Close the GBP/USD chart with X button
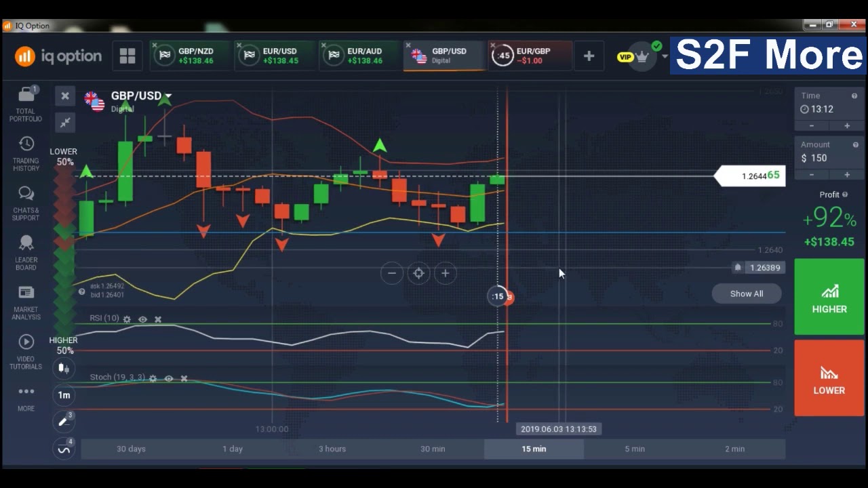The width and height of the screenshot is (868, 488). (x=65, y=96)
